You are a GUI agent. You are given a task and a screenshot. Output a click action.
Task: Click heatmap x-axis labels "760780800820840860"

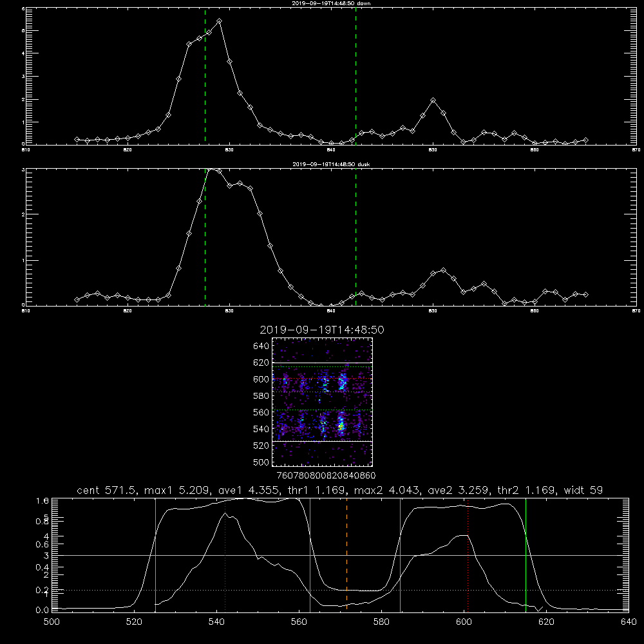pyautogui.click(x=326, y=476)
